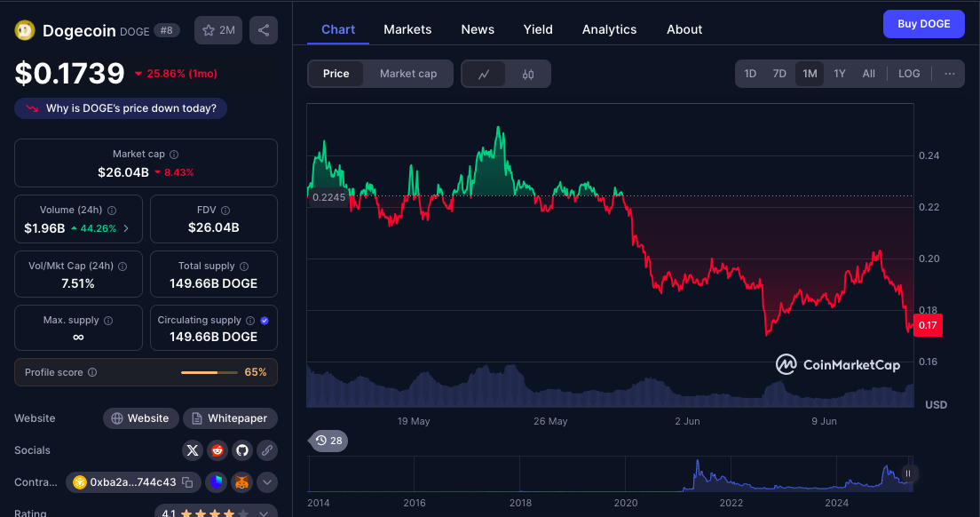The width and height of the screenshot is (980, 517).
Task: Open the chain link social icon
Action: click(x=267, y=450)
